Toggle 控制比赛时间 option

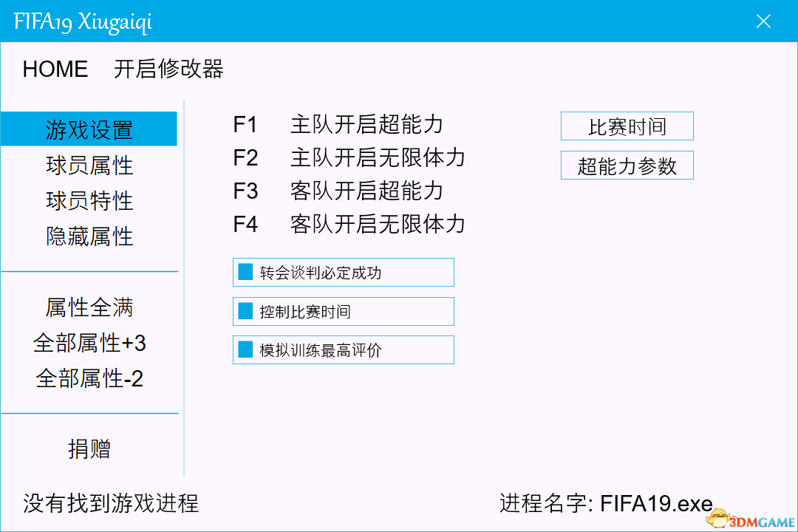pos(343,311)
